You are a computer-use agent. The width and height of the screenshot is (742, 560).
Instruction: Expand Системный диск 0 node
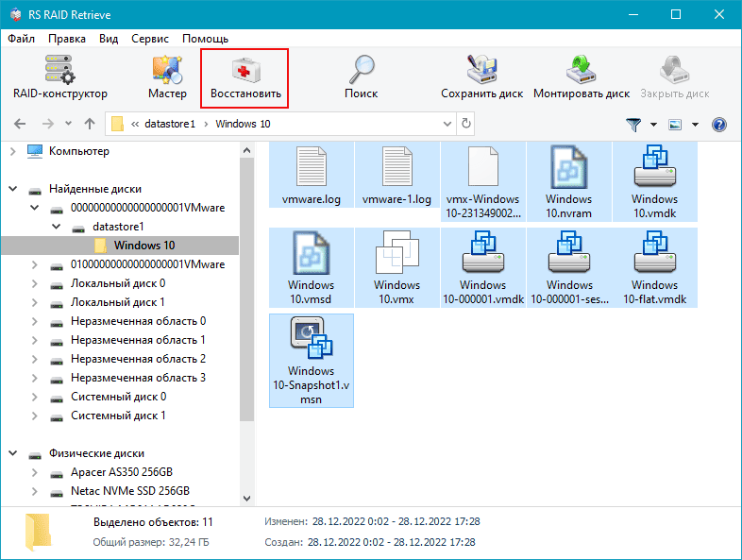coord(35,397)
